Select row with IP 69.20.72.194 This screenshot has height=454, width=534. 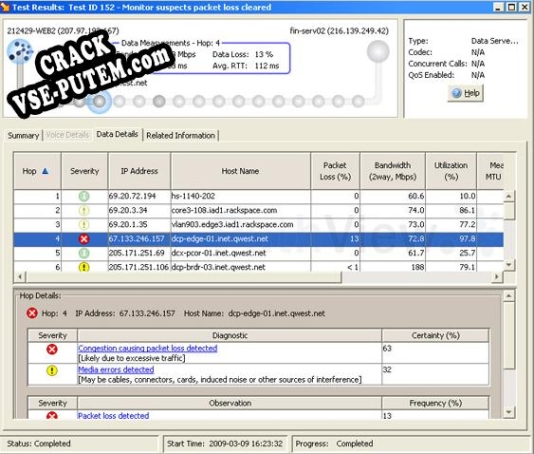point(258,196)
